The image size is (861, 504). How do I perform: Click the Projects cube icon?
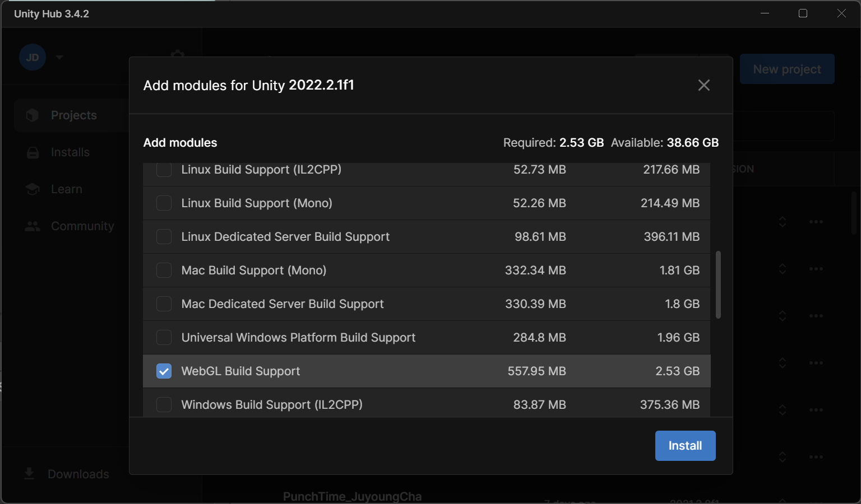click(x=33, y=115)
